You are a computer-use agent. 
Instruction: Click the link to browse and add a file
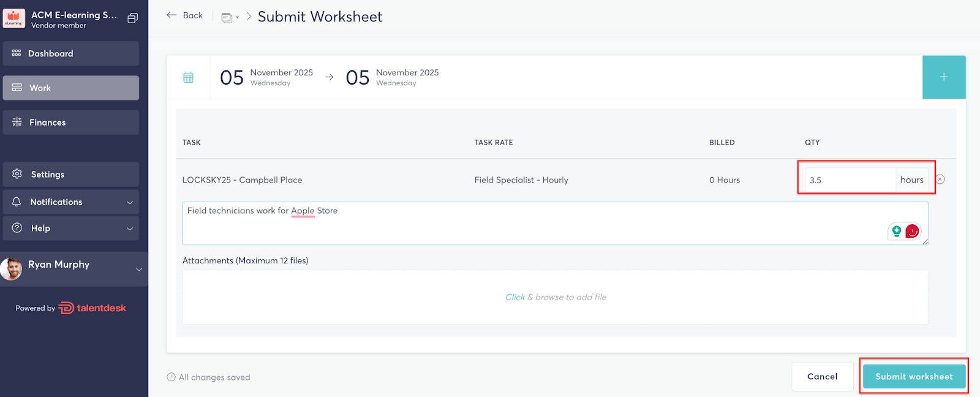click(514, 297)
